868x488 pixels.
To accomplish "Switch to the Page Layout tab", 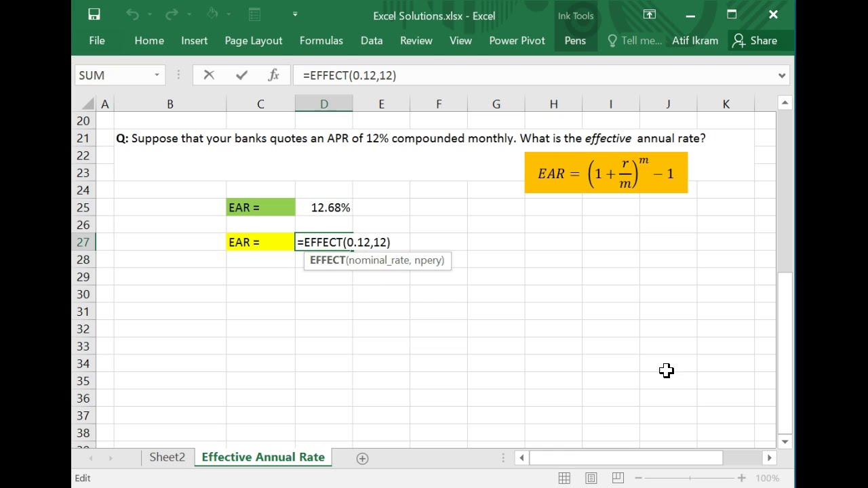I will pyautogui.click(x=254, y=41).
